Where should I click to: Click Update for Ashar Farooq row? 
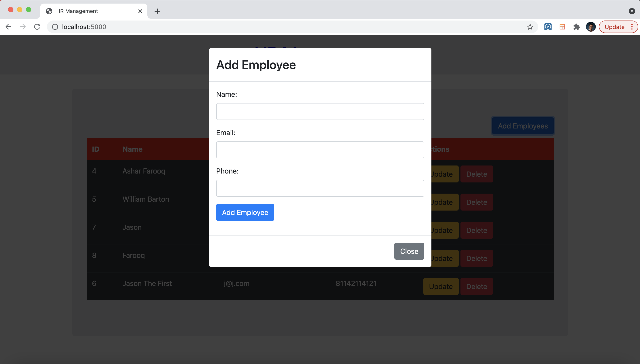click(445, 174)
